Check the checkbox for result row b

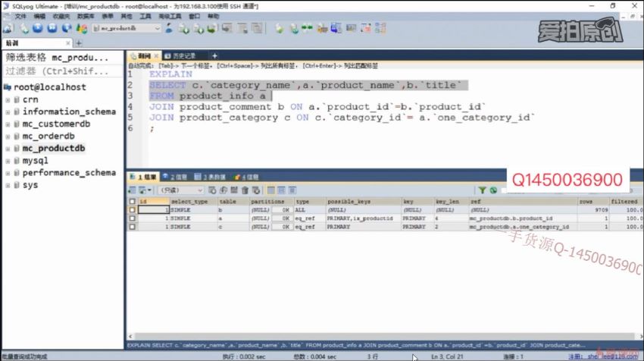pyautogui.click(x=133, y=209)
